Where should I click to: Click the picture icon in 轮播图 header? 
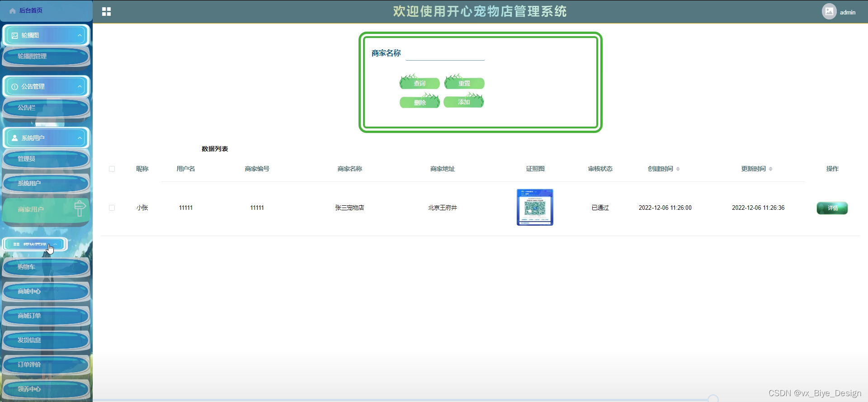pyautogui.click(x=15, y=36)
